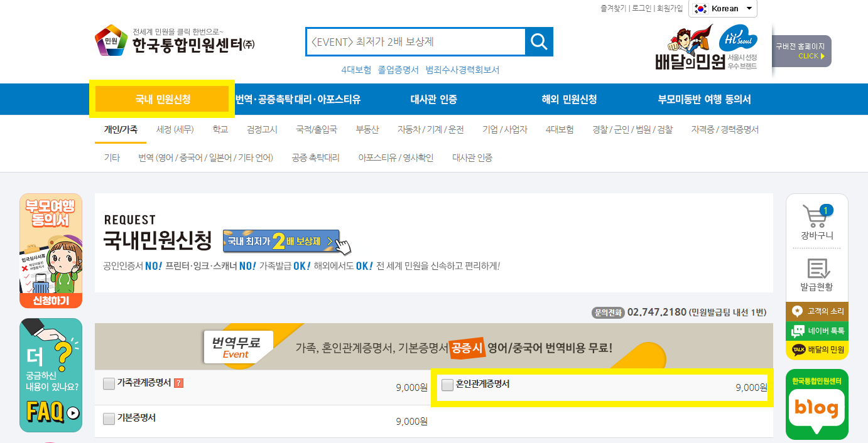Select the 4대보험 category tab
868x443 pixels.
[560, 130]
